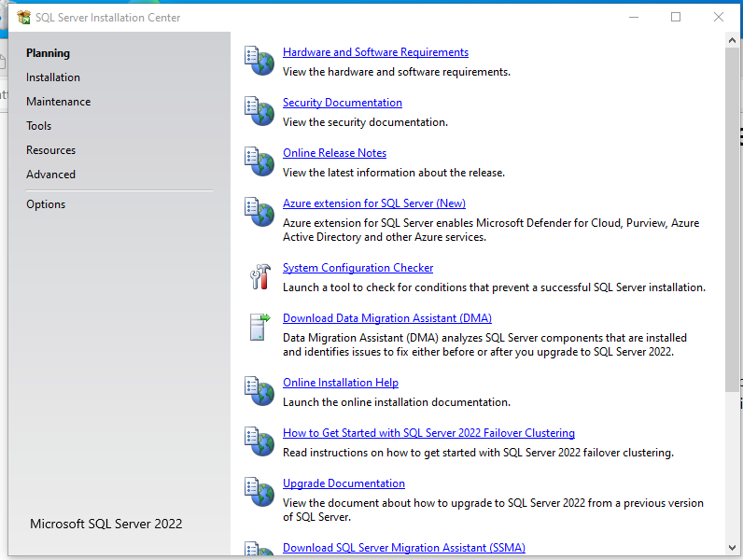Click the Online Installation Help globe icon
Image resolution: width=743 pixels, height=560 pixels.
pos(259,391)
